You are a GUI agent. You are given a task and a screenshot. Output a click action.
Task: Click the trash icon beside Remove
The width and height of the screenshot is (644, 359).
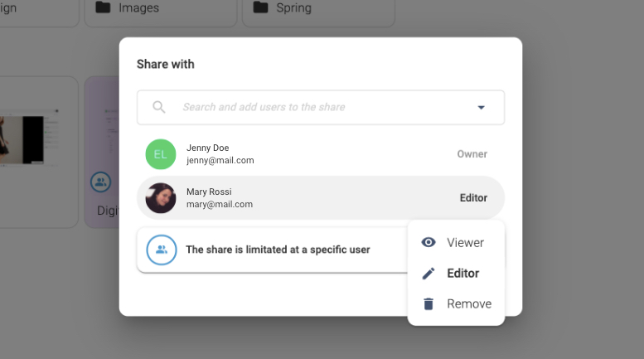(429, 304)
